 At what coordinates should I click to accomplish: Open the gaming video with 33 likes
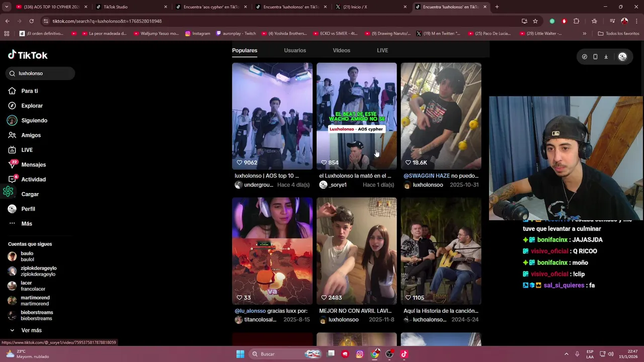click(x=272, y=251)
